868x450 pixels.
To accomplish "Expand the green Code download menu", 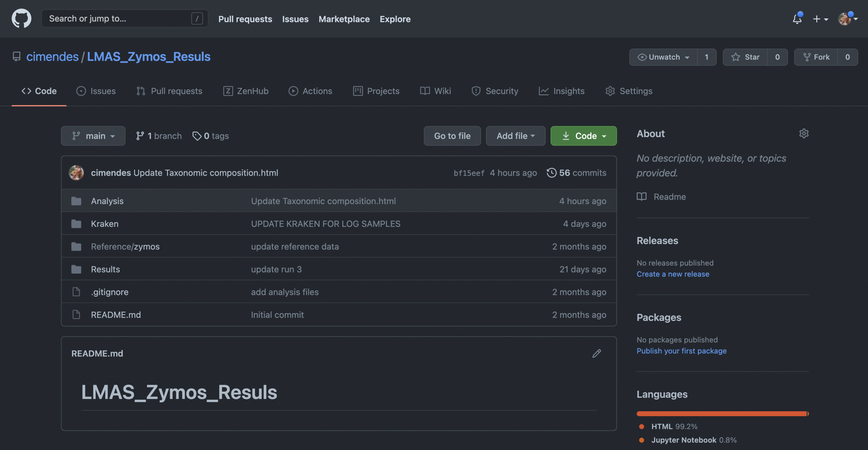I will pos(583,136).
